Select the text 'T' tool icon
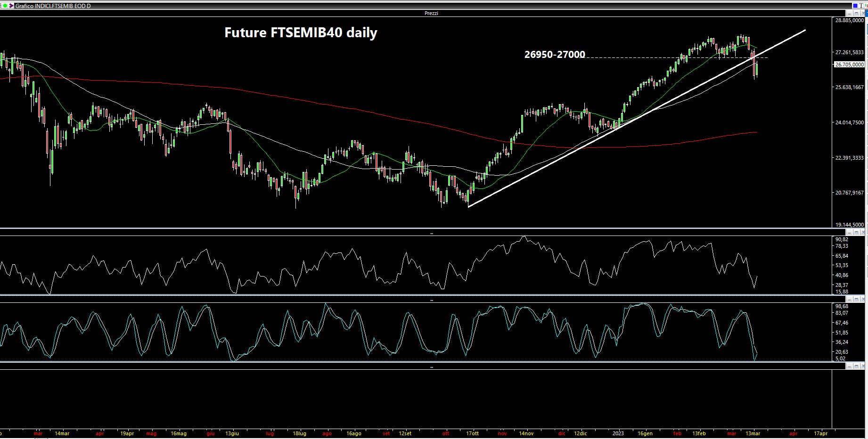Viewport: 868px width, 439px height. click(861, 6)
